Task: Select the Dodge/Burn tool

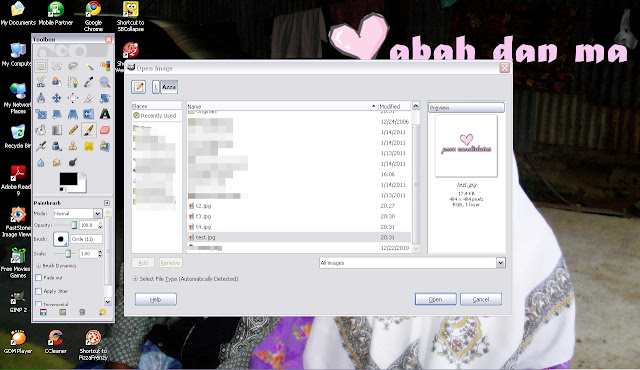Action: pos(73,162)
